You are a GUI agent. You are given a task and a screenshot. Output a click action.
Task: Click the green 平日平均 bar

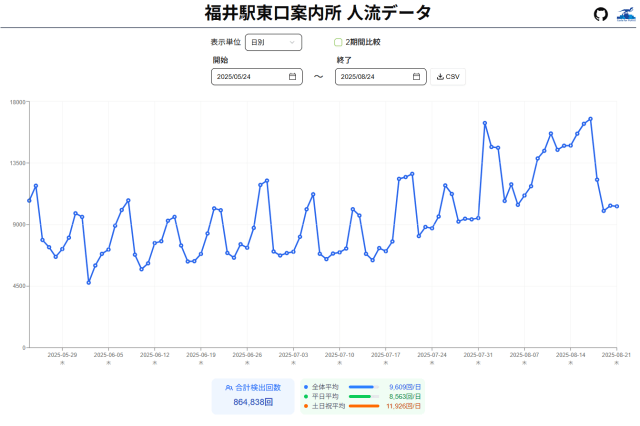click(x=360, y=396)
